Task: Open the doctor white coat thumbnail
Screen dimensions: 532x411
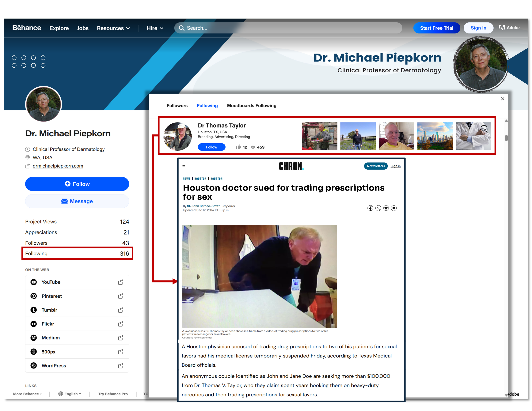Action: click(x=473, y=136)
